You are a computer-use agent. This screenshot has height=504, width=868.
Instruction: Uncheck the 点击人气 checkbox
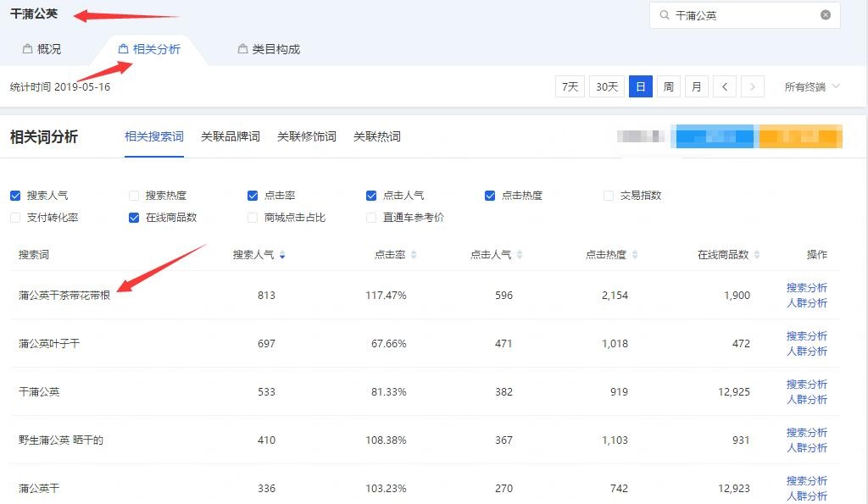(371, 196)
